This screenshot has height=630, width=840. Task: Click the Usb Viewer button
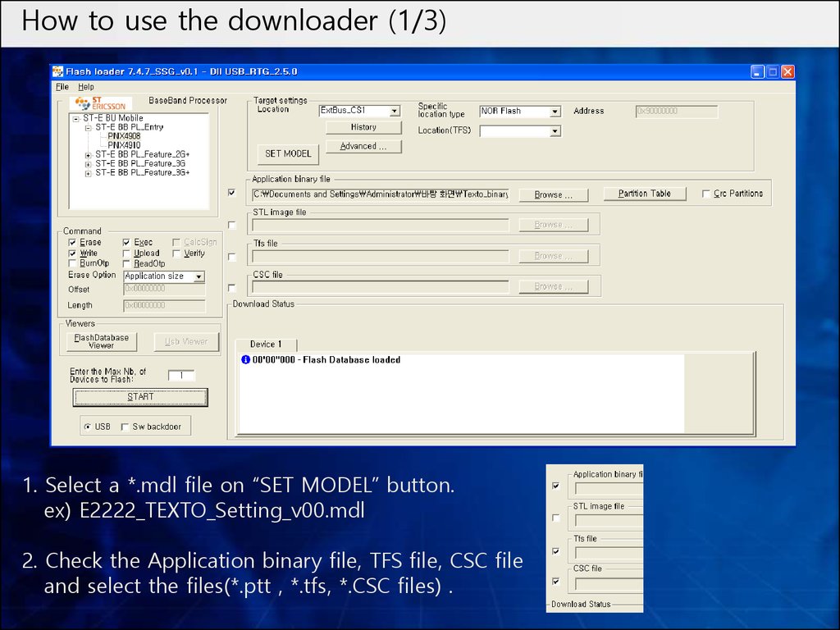pyautogui.click(x=186, y=342)
